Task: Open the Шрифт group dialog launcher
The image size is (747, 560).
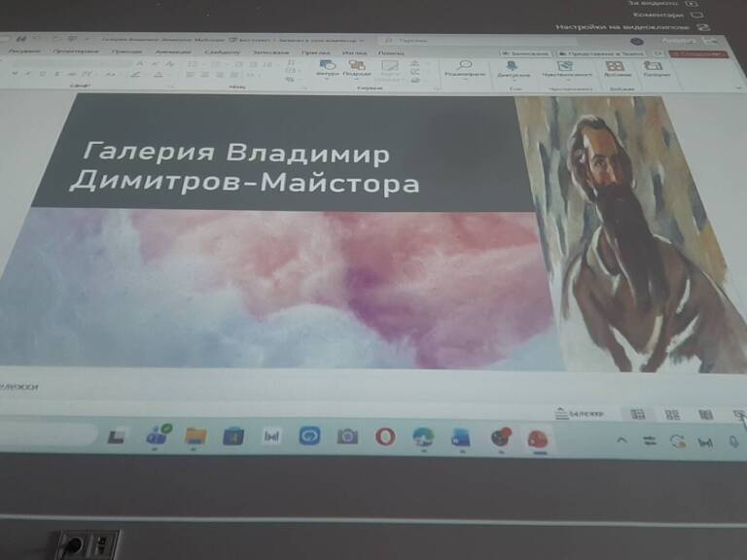Action: 172,87
